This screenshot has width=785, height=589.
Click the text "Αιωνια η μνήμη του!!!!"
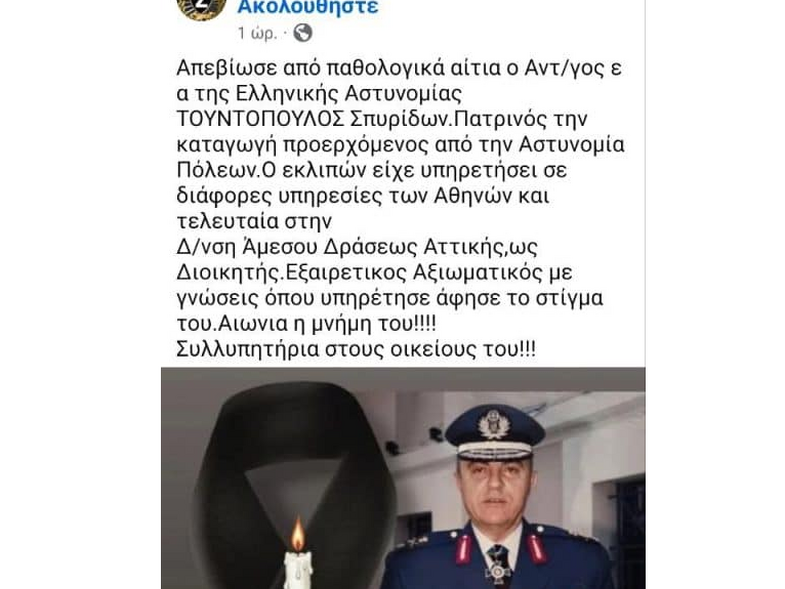[x=327, y=324]
